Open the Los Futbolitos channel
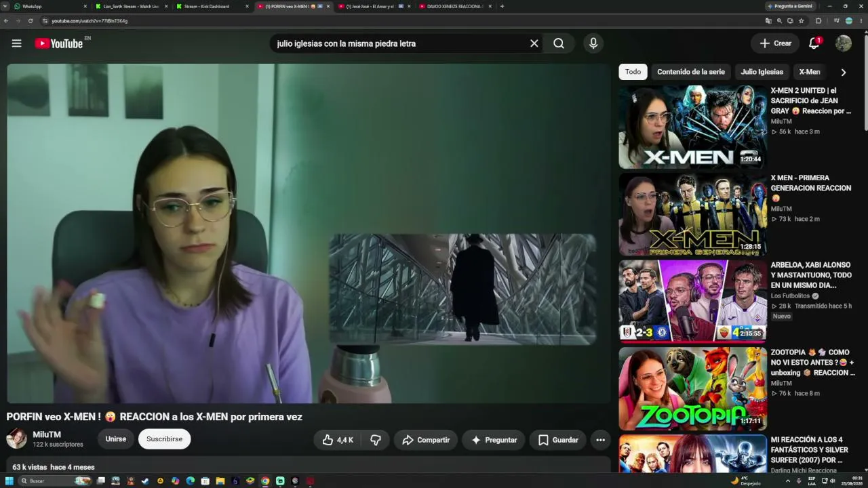 coord(791,296)
